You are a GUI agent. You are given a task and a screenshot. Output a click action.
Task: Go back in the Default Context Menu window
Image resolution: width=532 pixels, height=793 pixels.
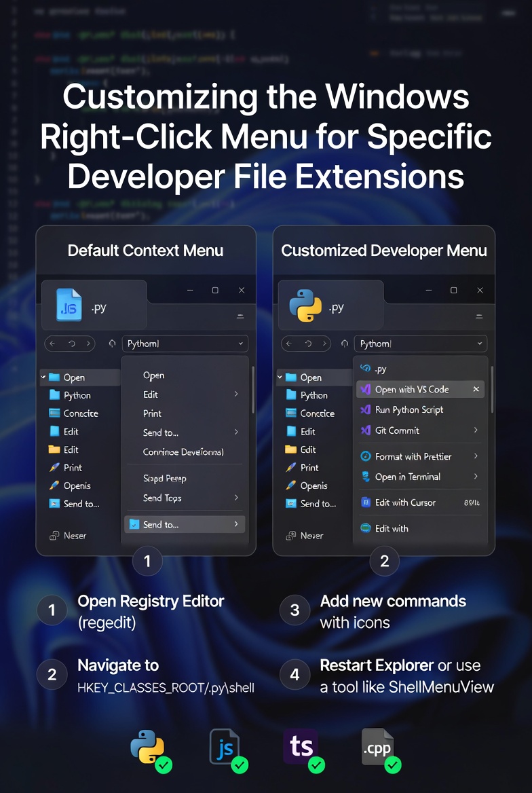(x=53, y=344)
